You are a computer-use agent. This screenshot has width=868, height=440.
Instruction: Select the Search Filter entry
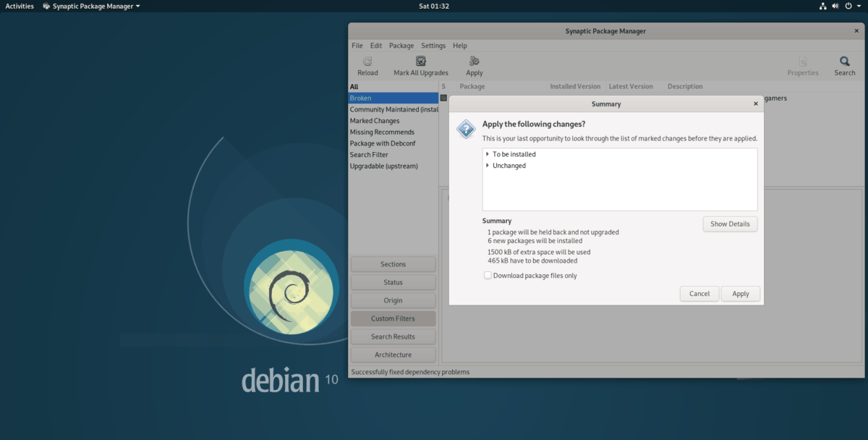point(393,154)
